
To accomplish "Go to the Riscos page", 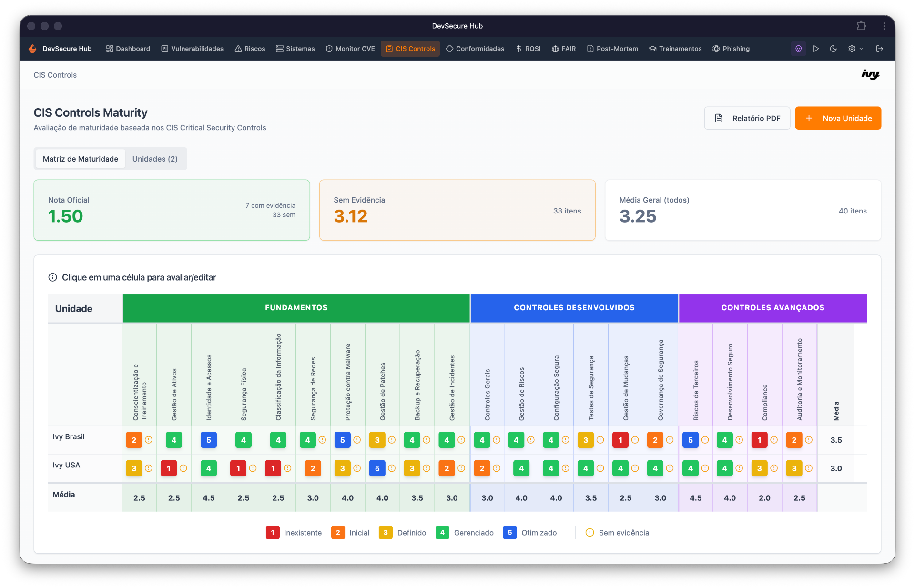I will 250,49.
